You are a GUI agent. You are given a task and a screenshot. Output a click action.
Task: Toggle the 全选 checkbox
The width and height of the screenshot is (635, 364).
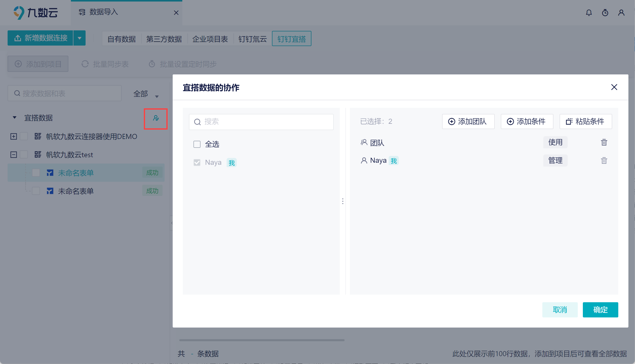tap(197, 144)
